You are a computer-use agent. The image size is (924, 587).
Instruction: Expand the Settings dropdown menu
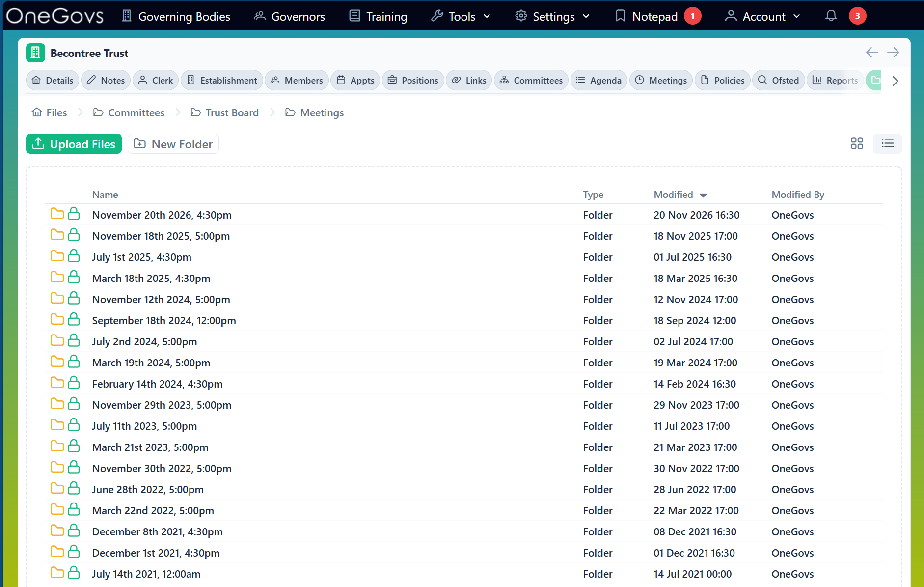tap(552, 16)
